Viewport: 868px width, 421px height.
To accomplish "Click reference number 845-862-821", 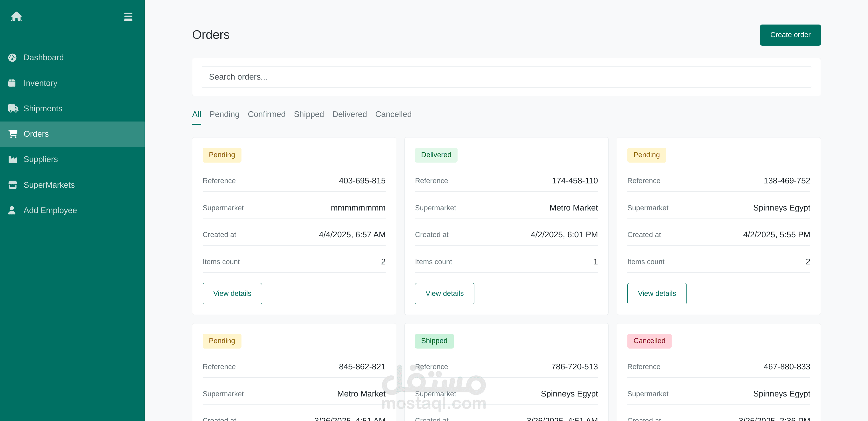I will (362, 367).
